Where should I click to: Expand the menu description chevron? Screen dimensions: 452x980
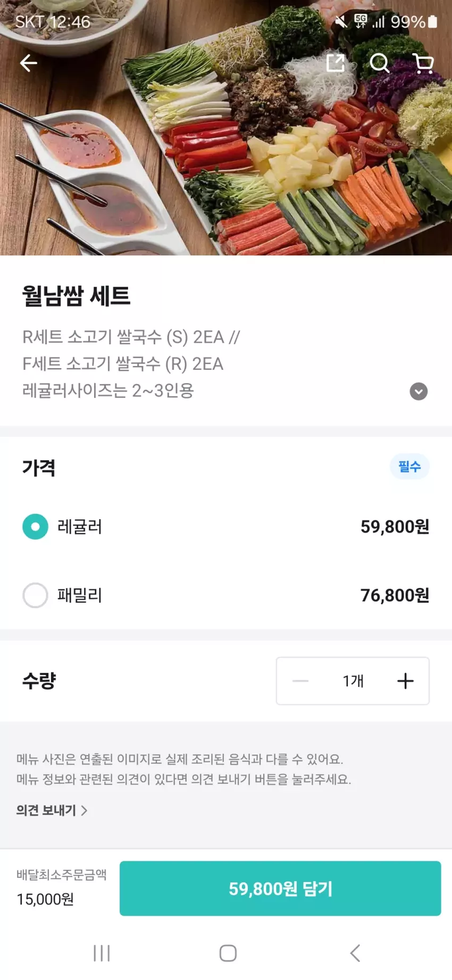click(x=418, y=392)
